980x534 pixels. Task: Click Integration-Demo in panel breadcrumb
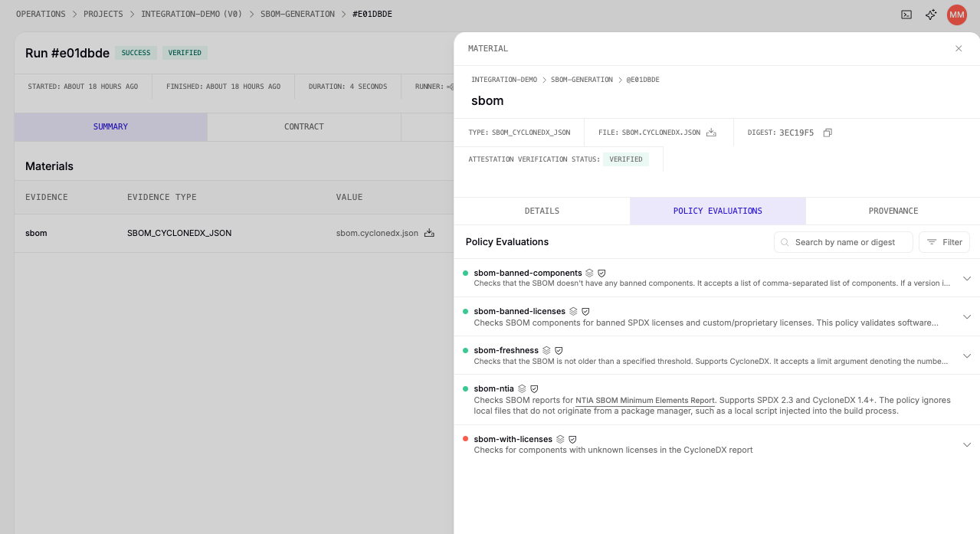[504, 80]
